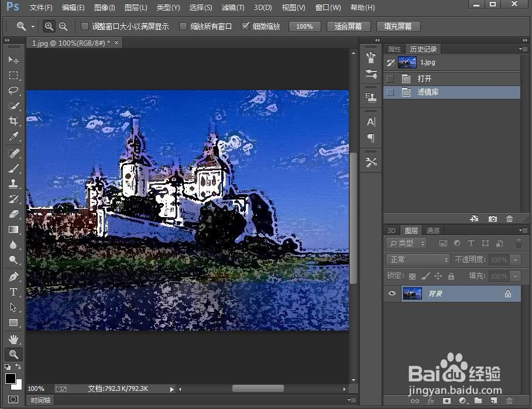Set history brush source at 打开 state
This screenshot has width=532, height=409.
point(390,78)
